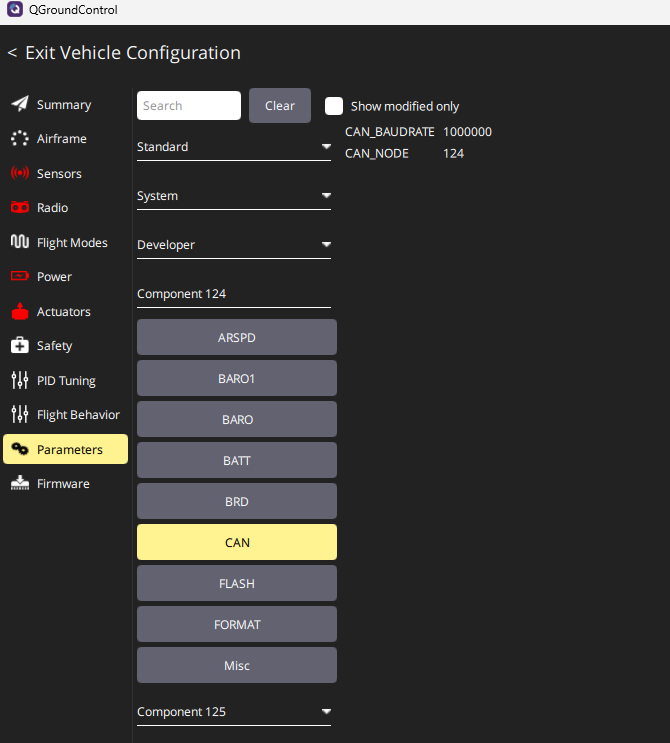Enable Show modified only checkbox
This screenshot has width=670, height=743.
pyautogui.click(x=334, y=106)
